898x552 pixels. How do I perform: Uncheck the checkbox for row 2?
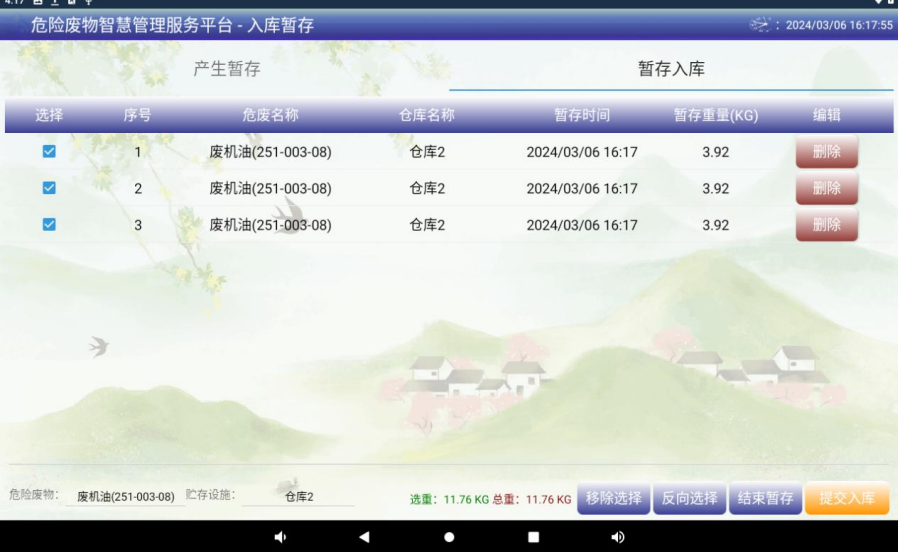click(49, 188)
